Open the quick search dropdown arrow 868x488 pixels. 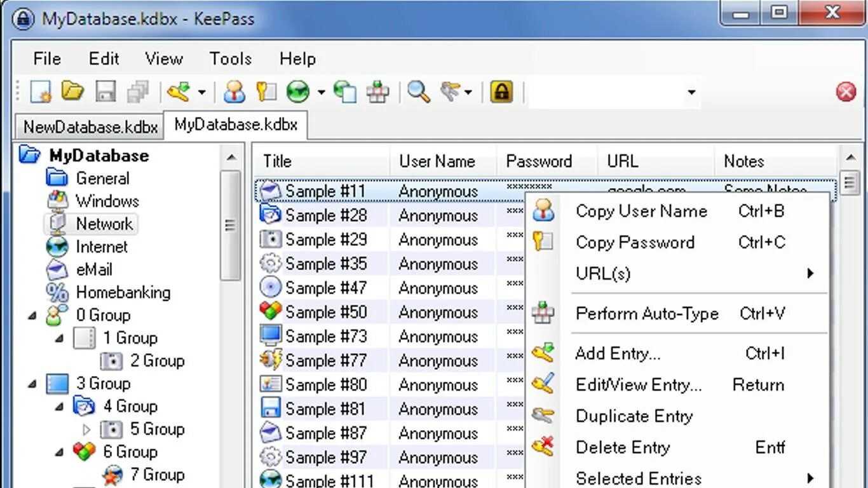click(x=691, y=93)
